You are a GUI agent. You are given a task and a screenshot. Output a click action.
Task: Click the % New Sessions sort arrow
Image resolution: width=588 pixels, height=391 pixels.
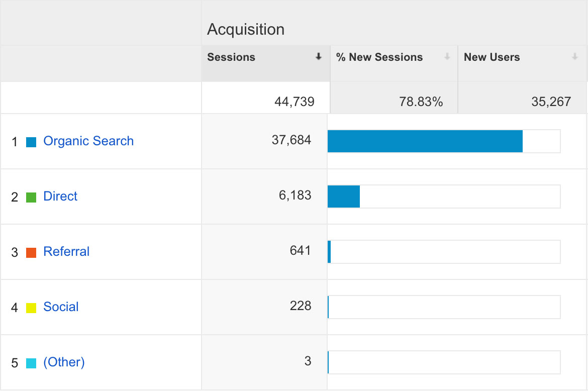pos(447,57)
